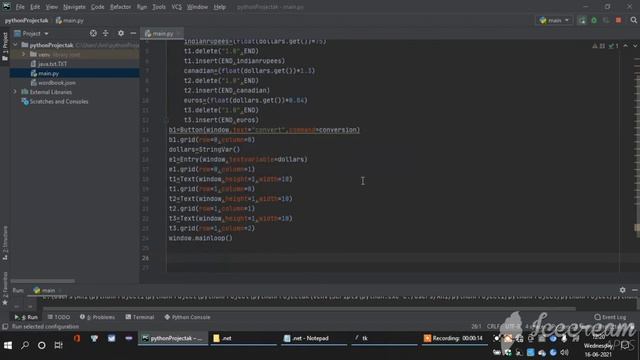Place cursor on window.mainloop() line
This screenshot has width=640, height=360.
pyautogui.click(x=200, y=238)
